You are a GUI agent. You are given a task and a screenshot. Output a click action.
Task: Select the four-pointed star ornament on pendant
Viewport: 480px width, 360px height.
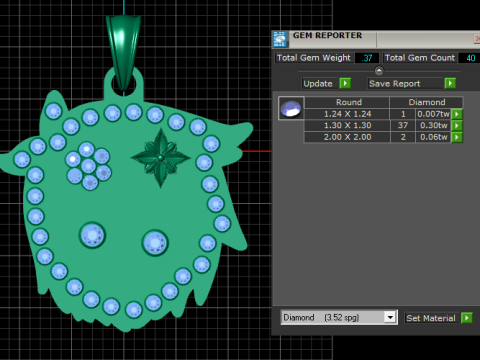coord(161,158)
